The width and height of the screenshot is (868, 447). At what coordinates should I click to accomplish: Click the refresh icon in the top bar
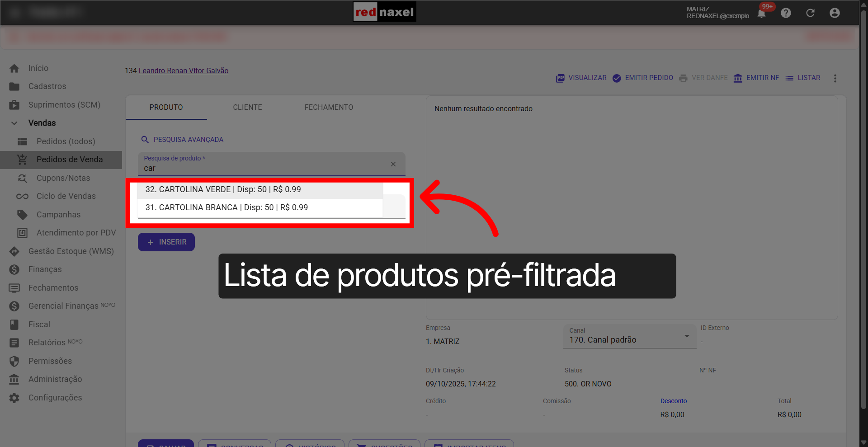pyautogui.click(x=810, y=13)
